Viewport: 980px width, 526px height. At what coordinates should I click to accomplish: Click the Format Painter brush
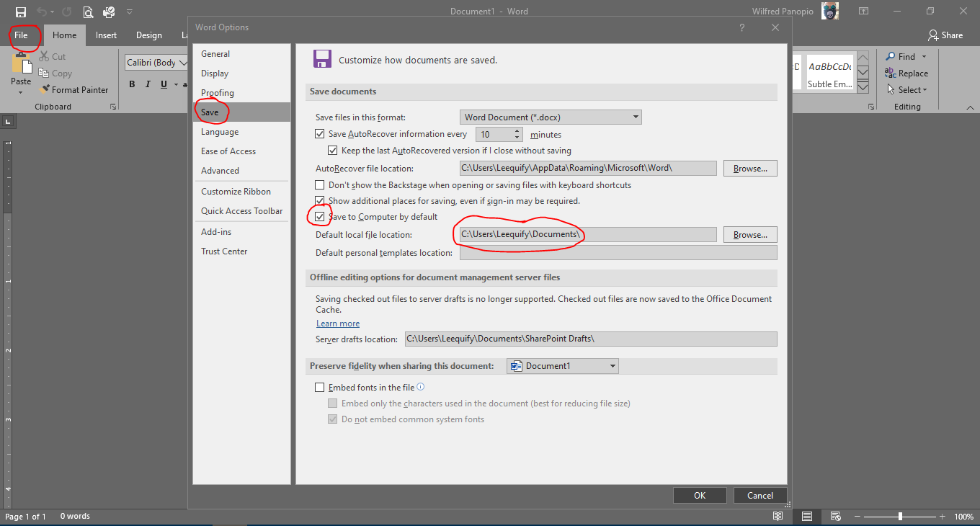(x=44, y=90)
